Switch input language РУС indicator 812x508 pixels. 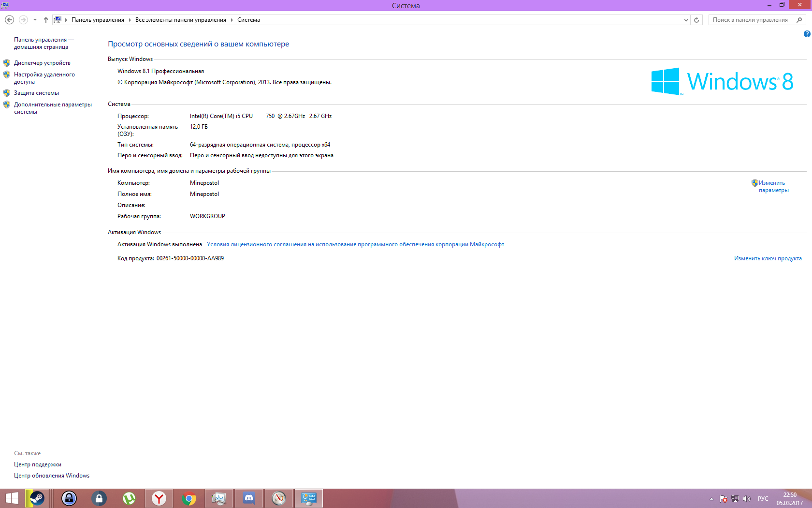click(763, 499)
